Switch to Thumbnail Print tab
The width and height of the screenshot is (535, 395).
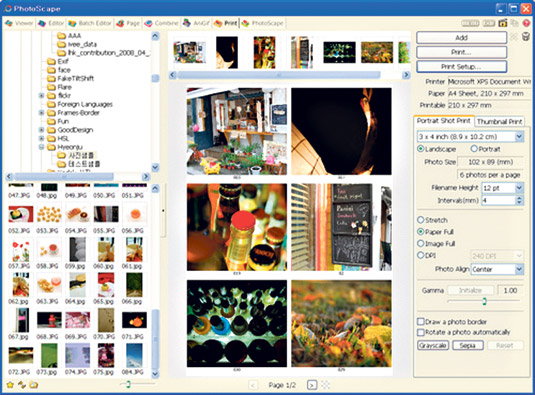coord(499,121)
